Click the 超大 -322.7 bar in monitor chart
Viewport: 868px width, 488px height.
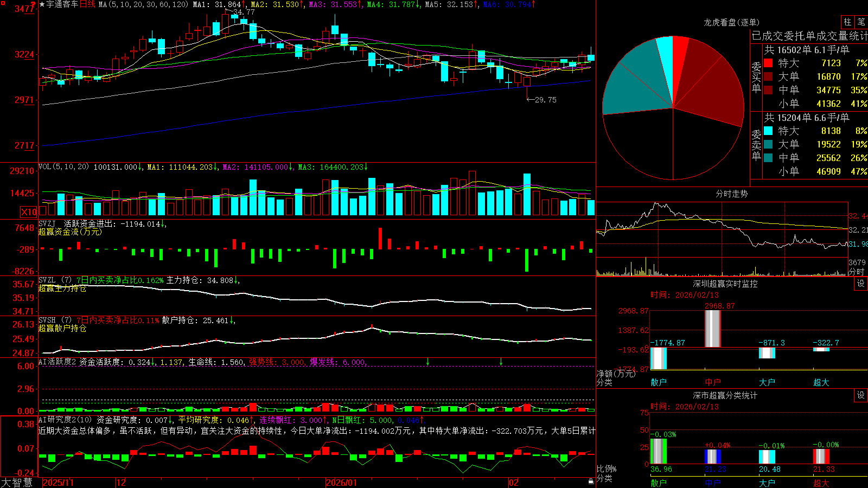click(821, 349)
